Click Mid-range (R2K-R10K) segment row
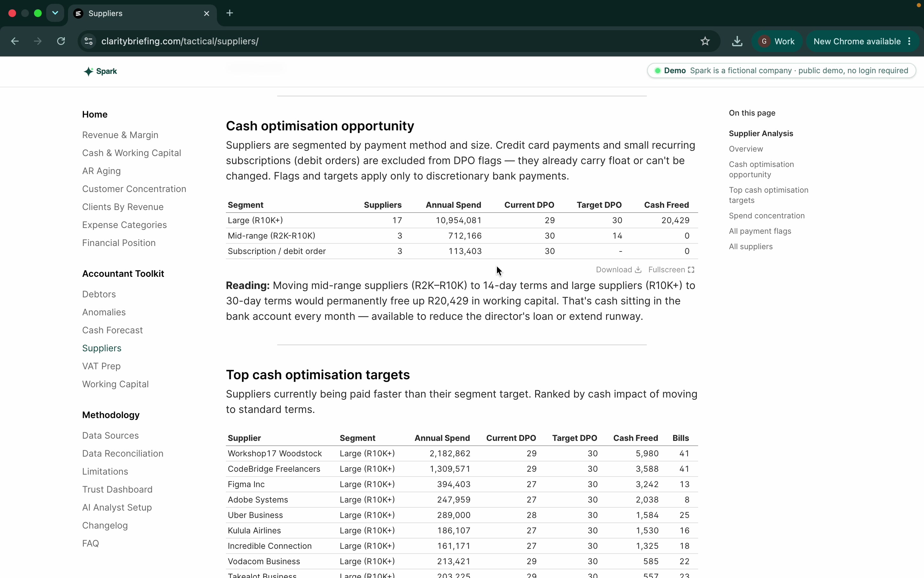The width and height of the screenshot is (924, 578). click(x=462, y=236)
